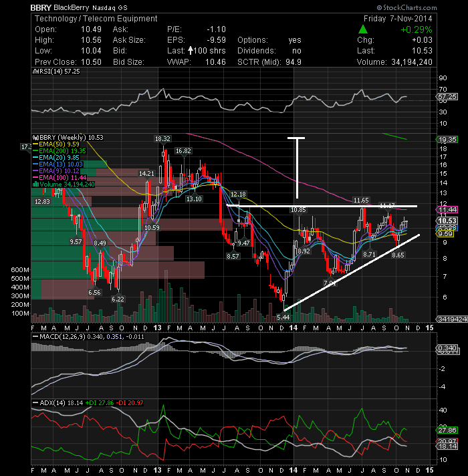Click the High value 10.56

coord(91,39)
